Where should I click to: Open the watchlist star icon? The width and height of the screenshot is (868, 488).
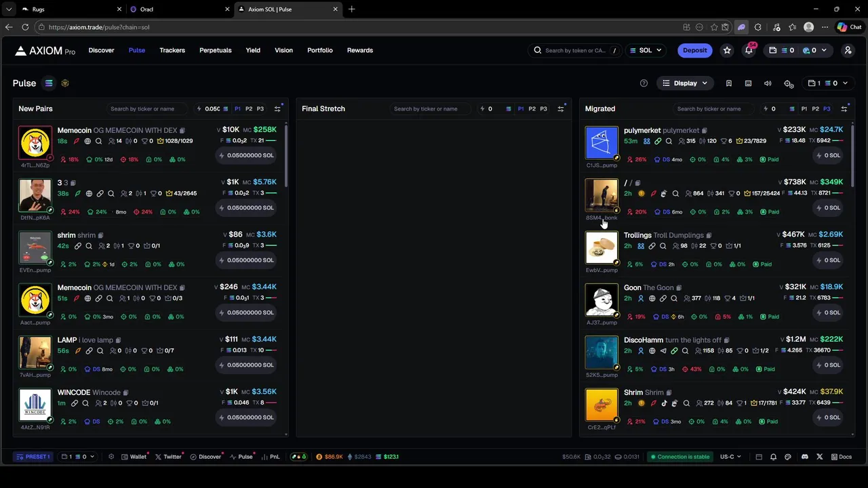coord(727,50)
